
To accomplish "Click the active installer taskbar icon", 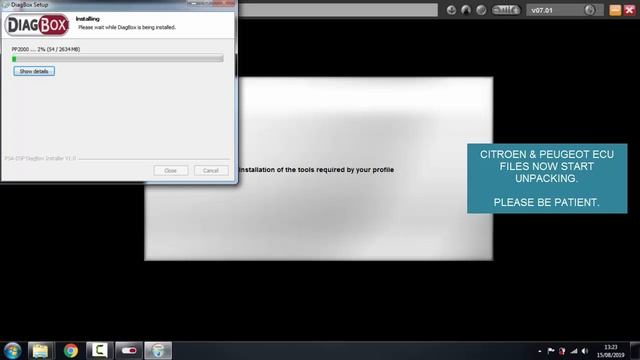I will (158, 351).
